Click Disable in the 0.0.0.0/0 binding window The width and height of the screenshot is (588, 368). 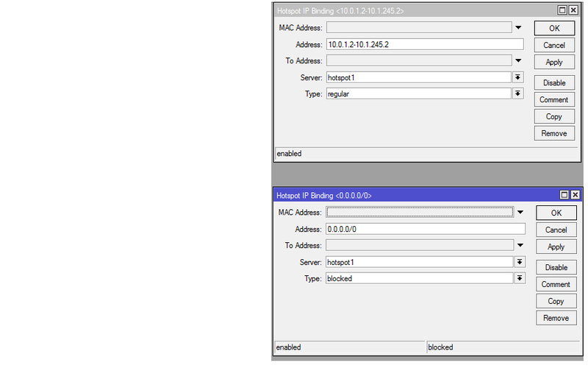556,267
